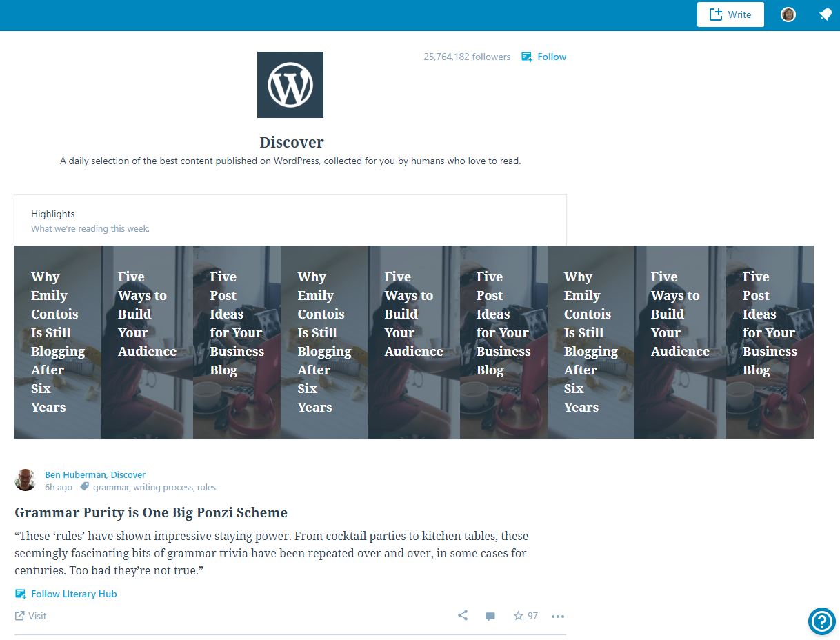Click the Discover description text

pos(290,161)
